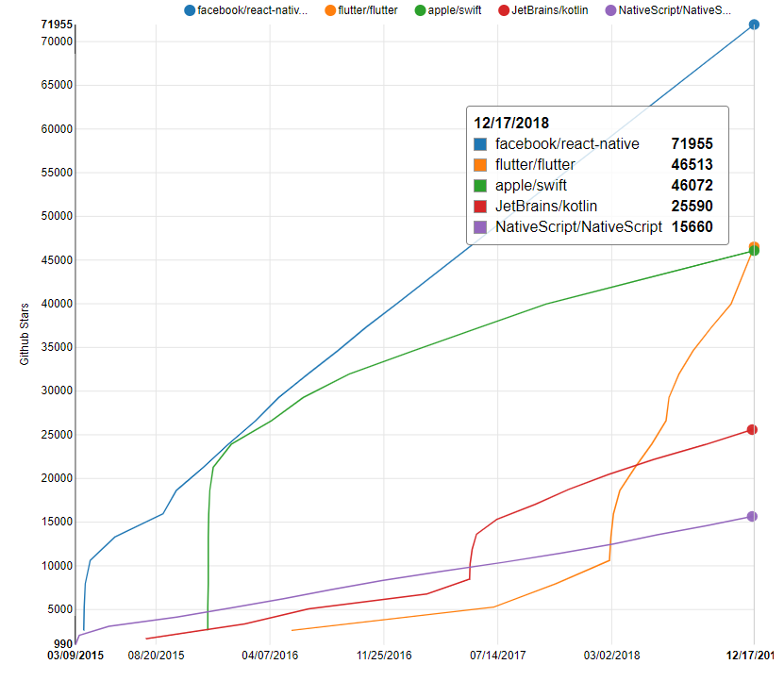Click the tooltip date 12/17/2018

(511, 123)
